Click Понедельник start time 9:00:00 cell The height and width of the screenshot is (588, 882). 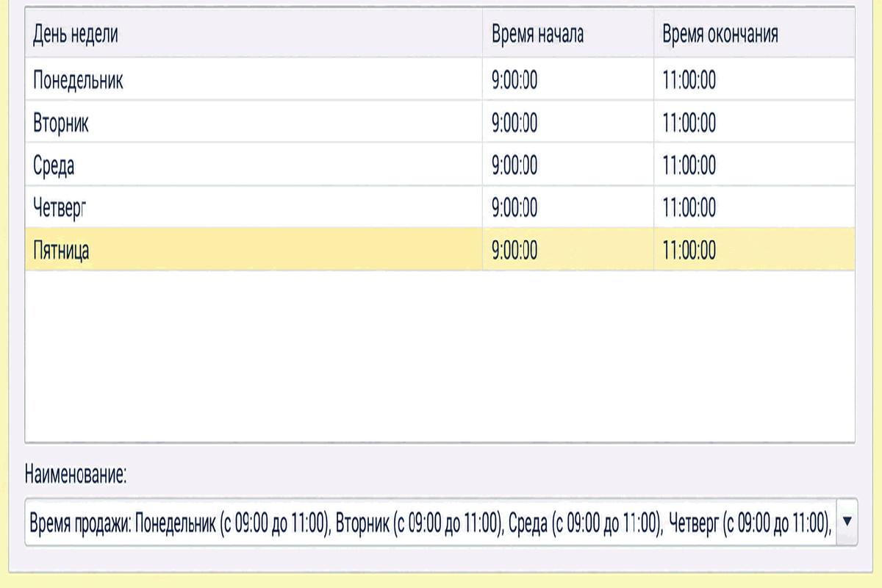[568, 79]
